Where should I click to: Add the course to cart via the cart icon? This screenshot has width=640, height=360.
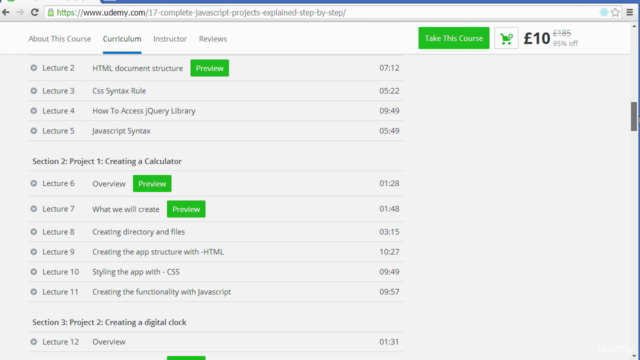[507, 38]
